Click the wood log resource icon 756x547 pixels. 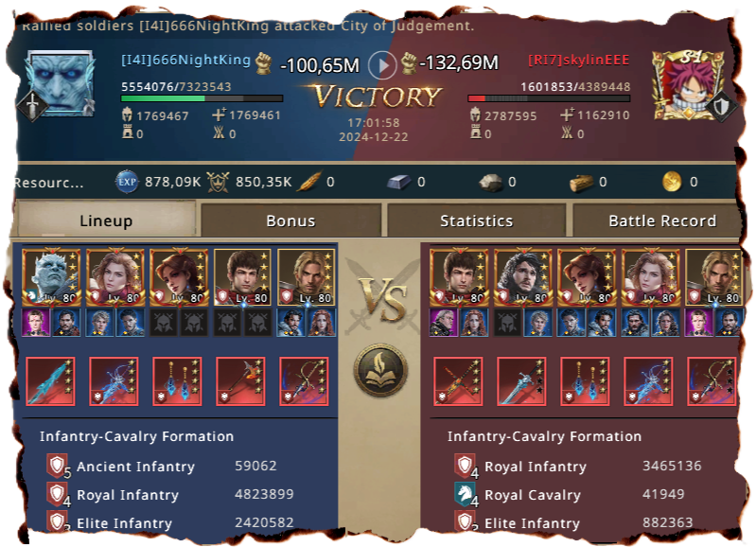coord(581,183)
